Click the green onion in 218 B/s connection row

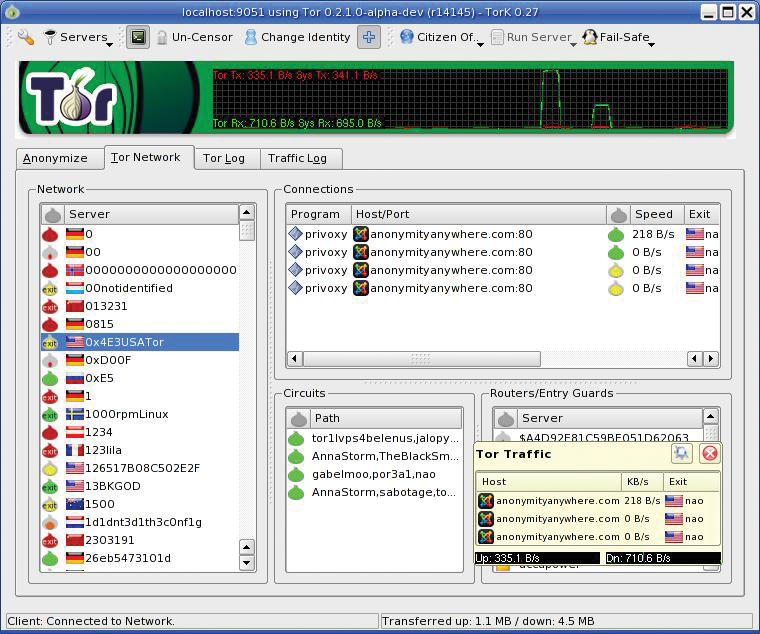[x=616, y=235]
